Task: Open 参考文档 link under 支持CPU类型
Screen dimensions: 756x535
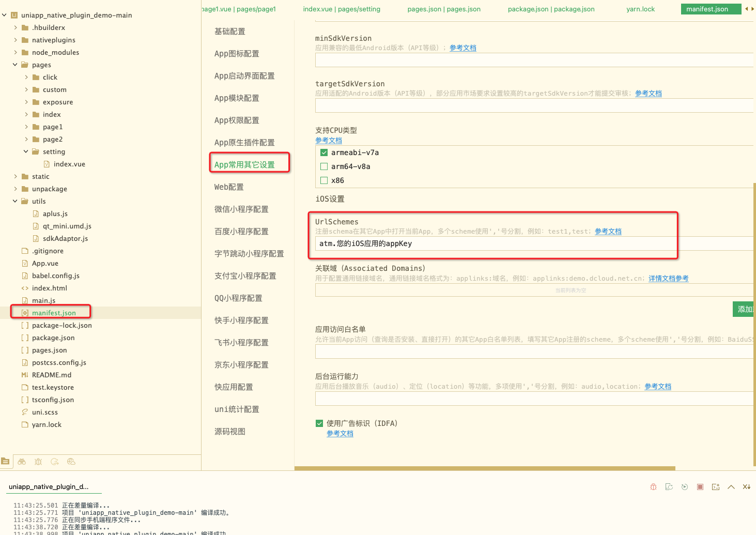Action: 329,141
